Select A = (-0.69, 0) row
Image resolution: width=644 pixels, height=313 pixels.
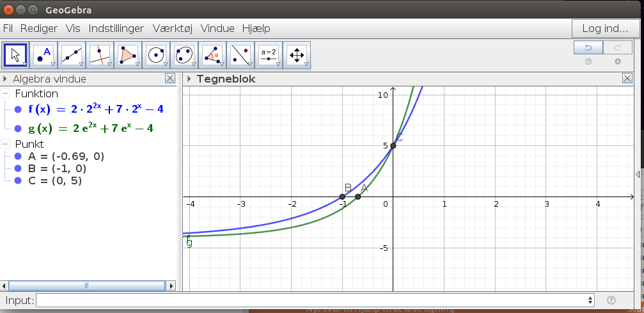pos(66,156)
